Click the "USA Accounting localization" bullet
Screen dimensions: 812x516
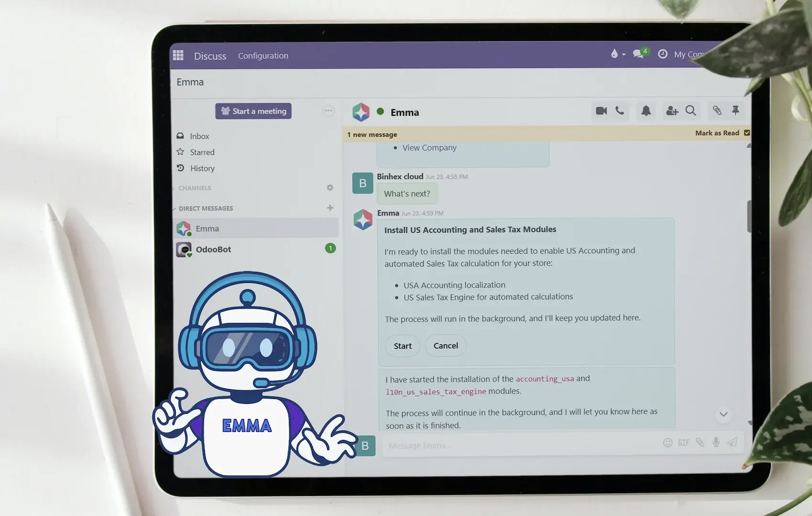point(454,285)
